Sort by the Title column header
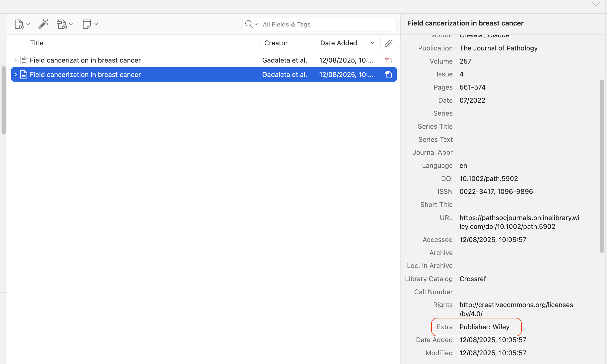The image size is (607, 364). [x=37, y=43]
